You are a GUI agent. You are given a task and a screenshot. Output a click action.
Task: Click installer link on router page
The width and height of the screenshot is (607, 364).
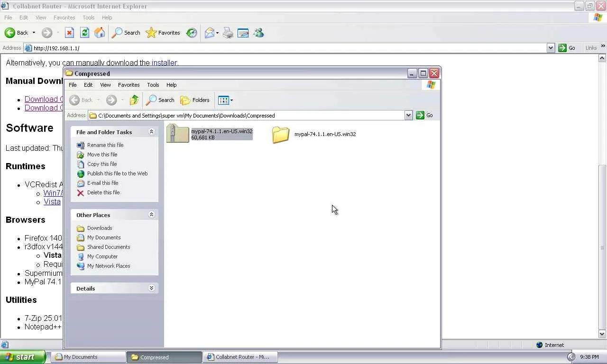pyautogui.click(x=164, y=63)
